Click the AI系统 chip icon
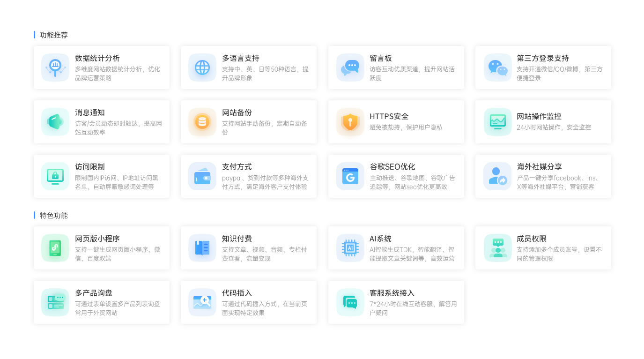 350,248
